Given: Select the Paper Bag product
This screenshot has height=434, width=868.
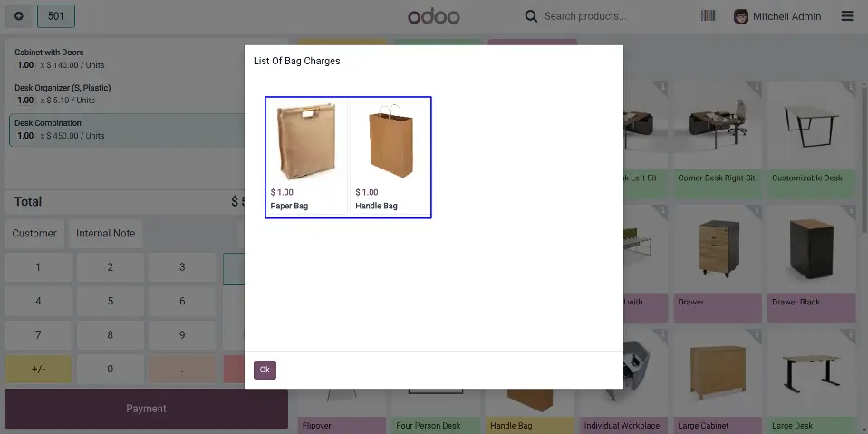Looking at the screenshot, I should 305,157.
